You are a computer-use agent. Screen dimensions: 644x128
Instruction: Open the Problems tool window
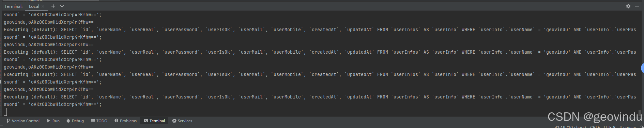(125, 121)
